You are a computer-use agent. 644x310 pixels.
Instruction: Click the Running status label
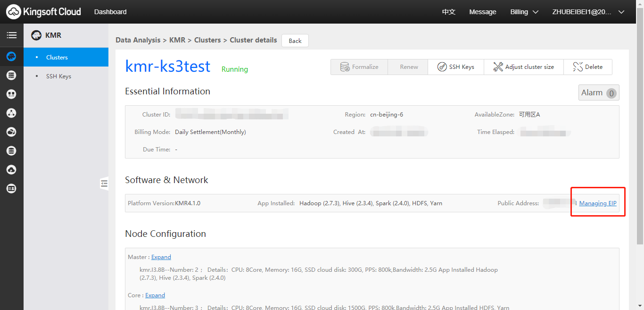235,69
